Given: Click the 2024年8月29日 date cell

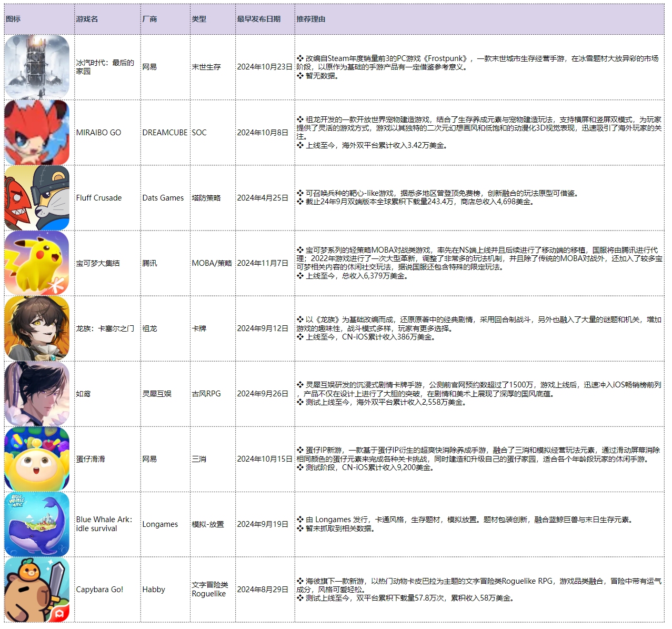Looking at the screenshot, I should pyautogui.click(x=263, y=590).
